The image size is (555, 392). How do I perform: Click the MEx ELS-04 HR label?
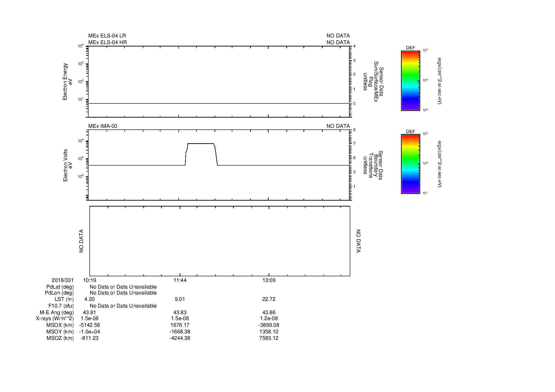click(x=107, y=42)
